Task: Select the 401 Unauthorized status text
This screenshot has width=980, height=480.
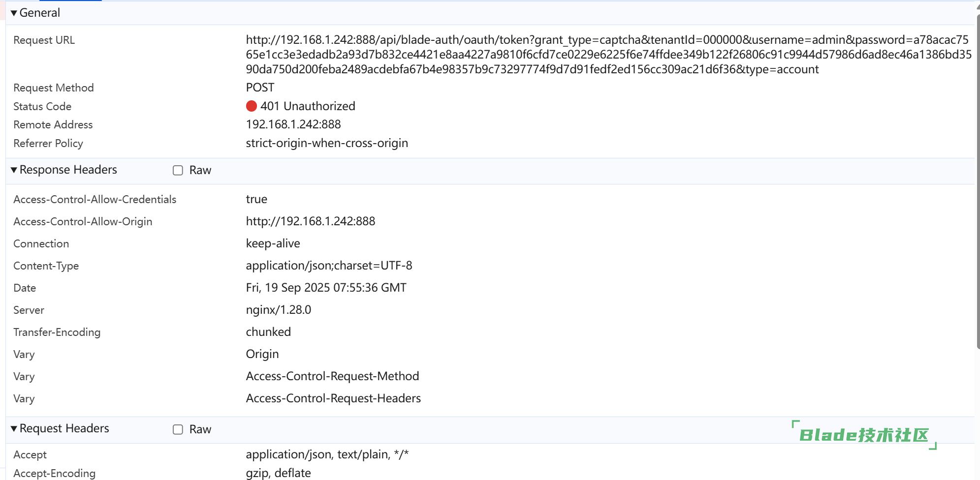Action: click(x=308, y=106)
